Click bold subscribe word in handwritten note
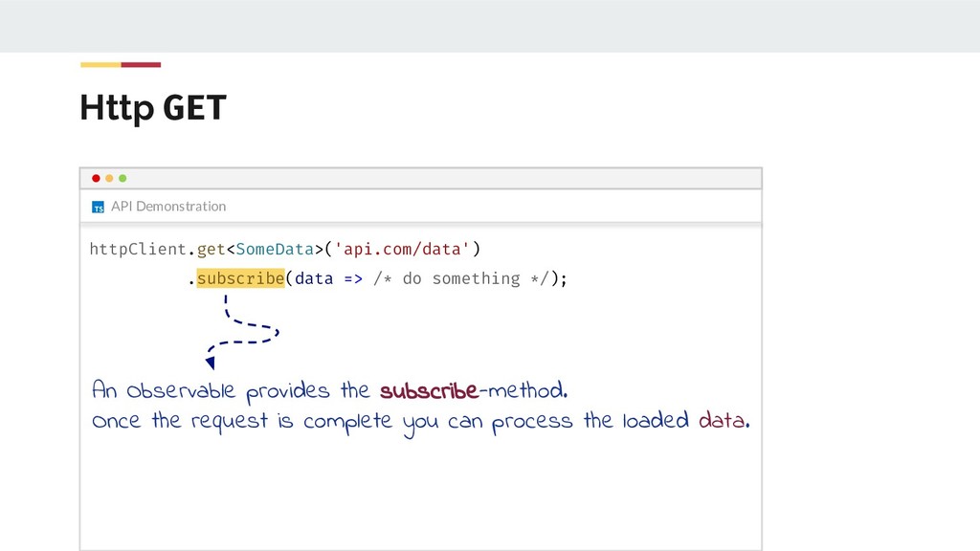 [429, 391]
